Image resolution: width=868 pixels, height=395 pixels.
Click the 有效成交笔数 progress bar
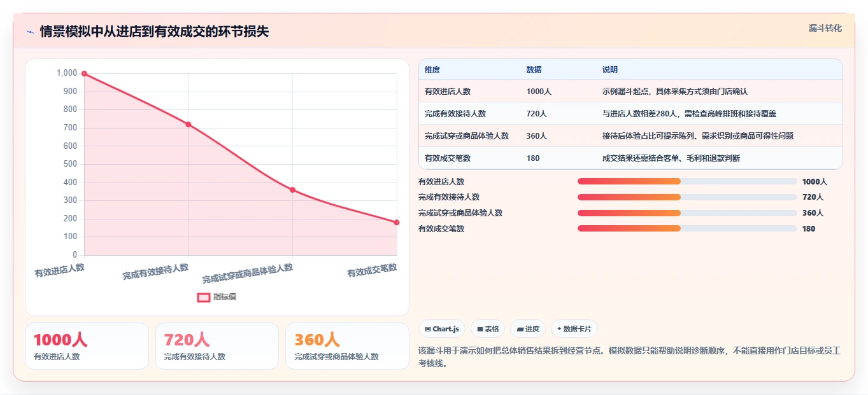pos(687,228)
